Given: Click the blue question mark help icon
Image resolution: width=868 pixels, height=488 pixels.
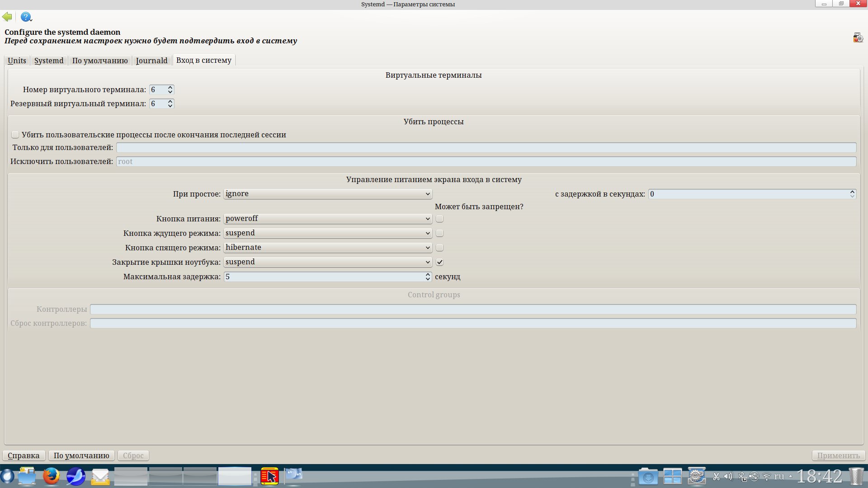Looking at the screenshot, I should point(26,17).
